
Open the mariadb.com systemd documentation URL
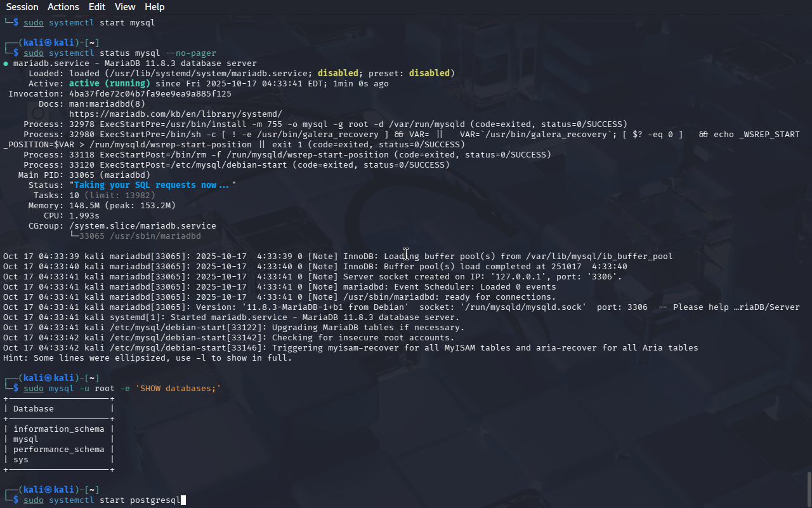[175, 114]
